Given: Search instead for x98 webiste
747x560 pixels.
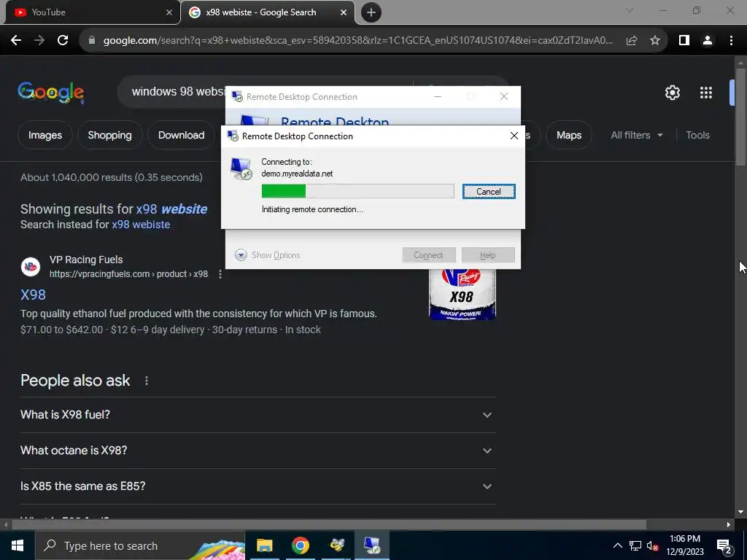Looking at the screenshot, I should click(x=141, y=225).
